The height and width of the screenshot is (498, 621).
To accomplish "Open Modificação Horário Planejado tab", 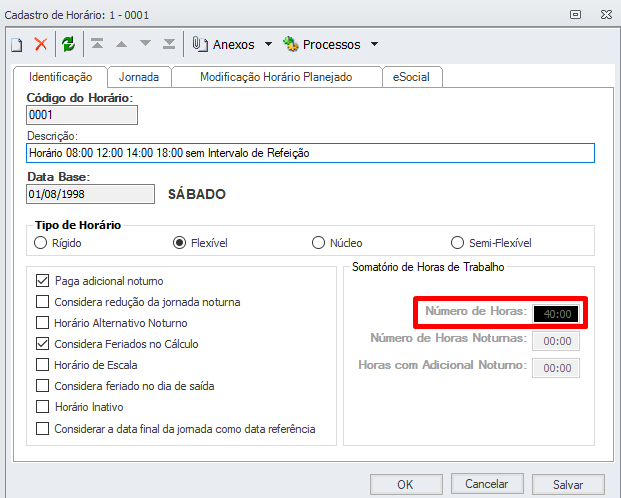I will click(x=276, y=77).
